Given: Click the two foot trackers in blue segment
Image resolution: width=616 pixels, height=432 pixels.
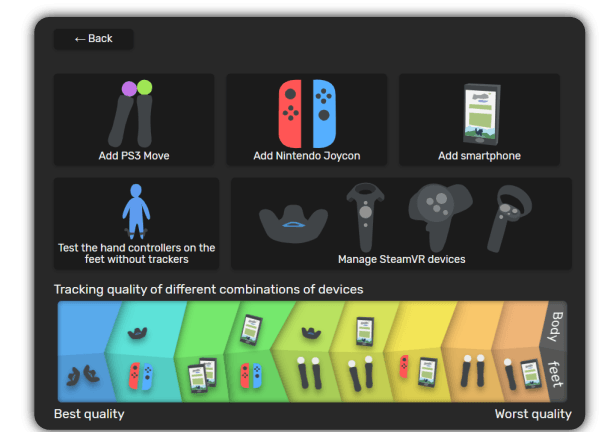Looking at the screenshot, I should pos(83,375).
